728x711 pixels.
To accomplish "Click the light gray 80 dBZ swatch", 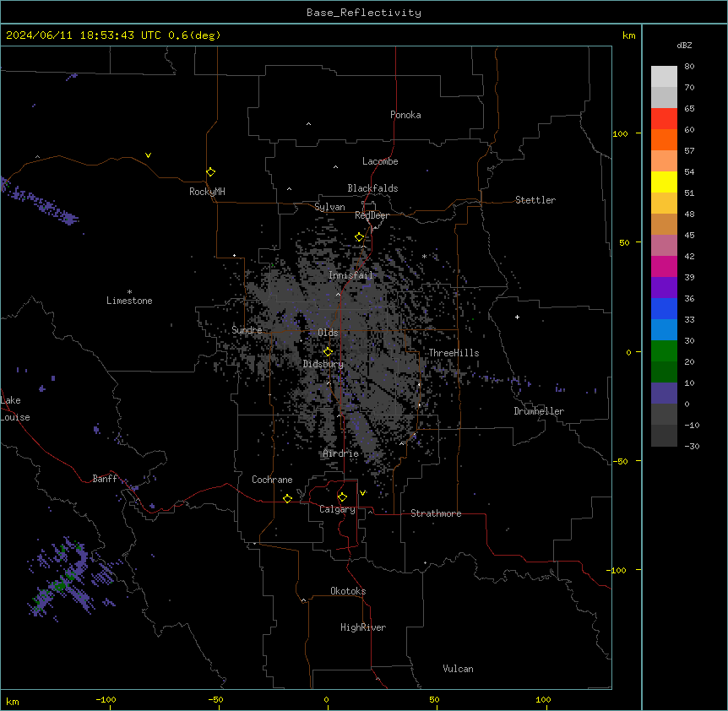I will click(x=664, y=76).
